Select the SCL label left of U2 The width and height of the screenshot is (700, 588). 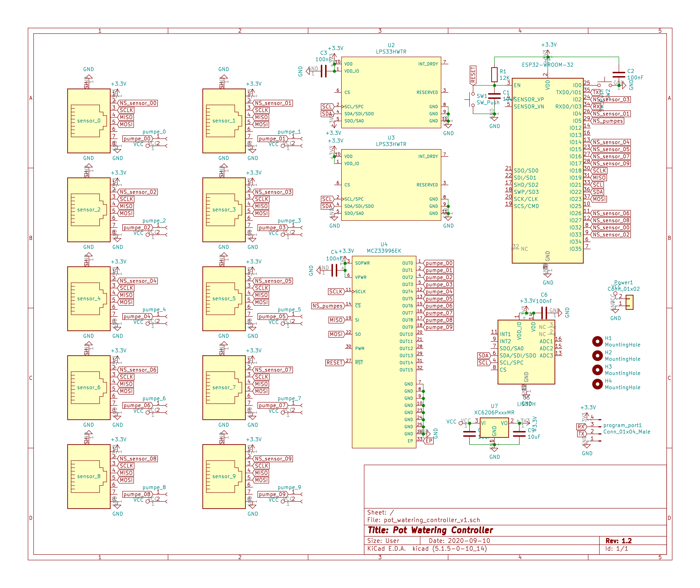(327, 107)
